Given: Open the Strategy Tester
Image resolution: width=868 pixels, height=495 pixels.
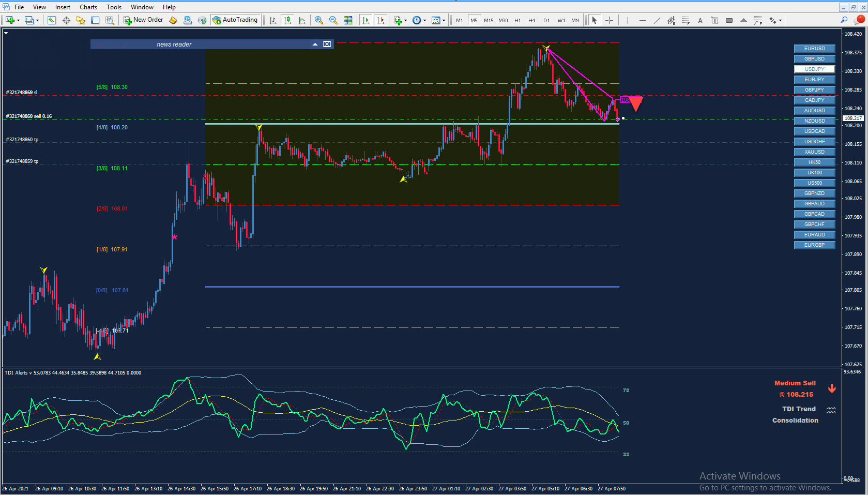Looking at the screenshot, I should click(110, 20).
